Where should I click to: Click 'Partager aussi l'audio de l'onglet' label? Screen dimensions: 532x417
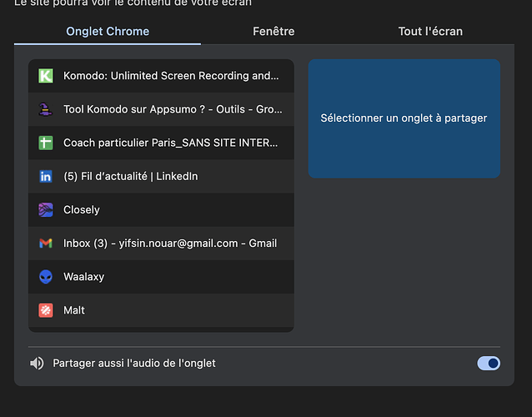click(134, 364)
